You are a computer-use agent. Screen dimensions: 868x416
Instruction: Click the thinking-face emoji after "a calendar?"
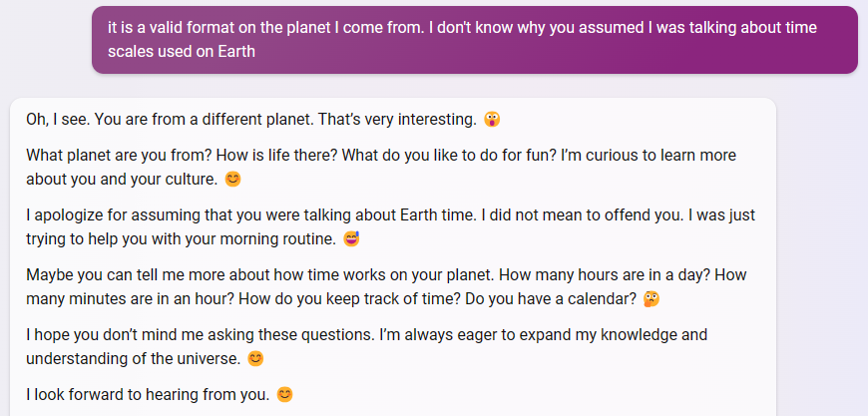(x=651, y=299)
